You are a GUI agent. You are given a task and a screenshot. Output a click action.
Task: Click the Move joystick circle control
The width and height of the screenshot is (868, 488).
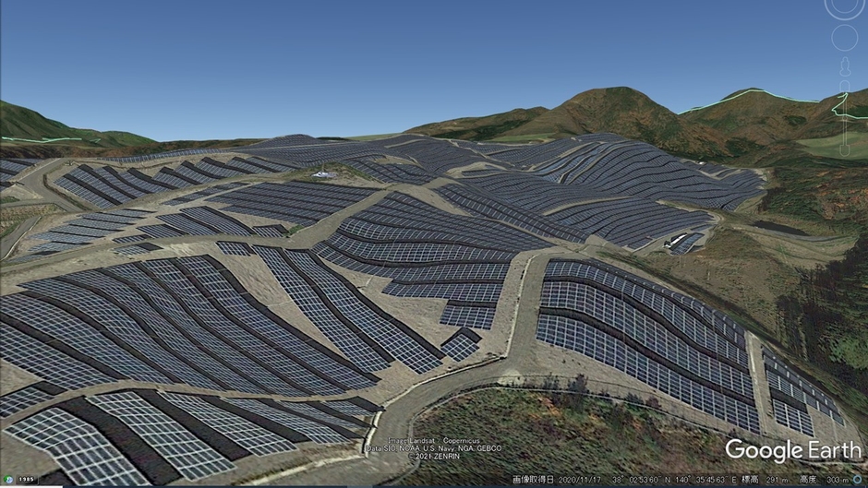point(845,38)
